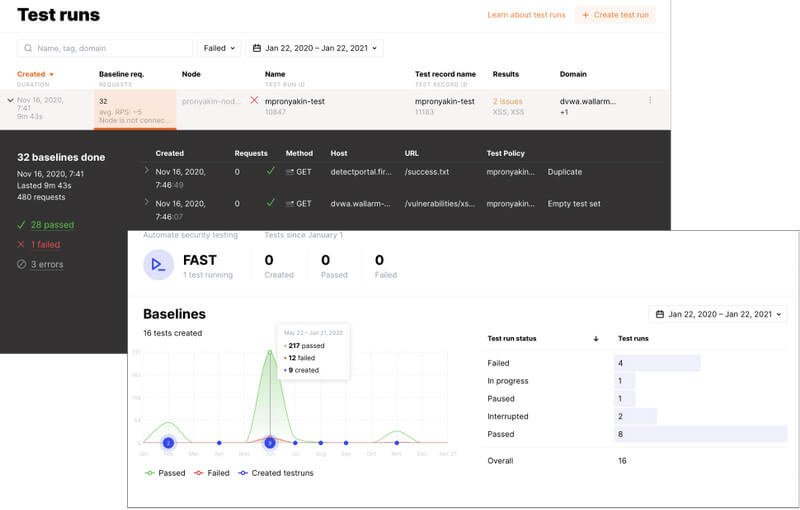Click Create test run button
Image resolution: width=800 pixels, height=510 pixels.
pos(615,15)
